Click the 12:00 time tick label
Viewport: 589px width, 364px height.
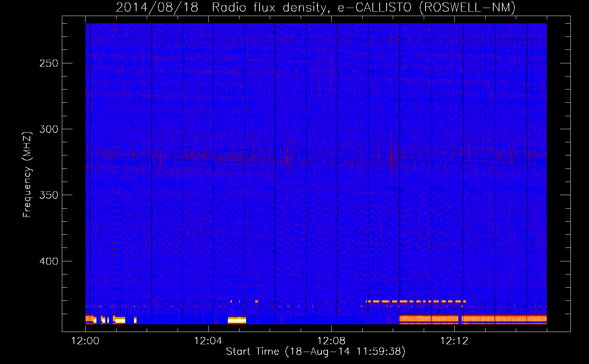[85, 341]
